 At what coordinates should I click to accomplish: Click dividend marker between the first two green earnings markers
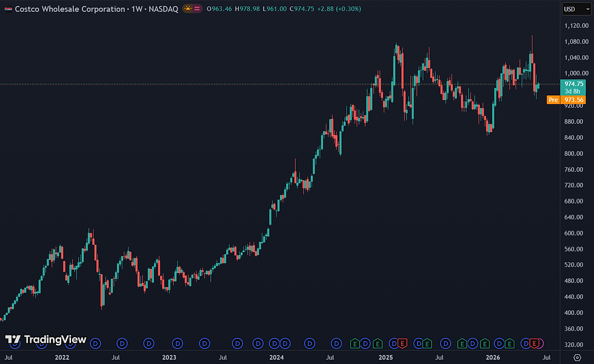pos(365,343)
